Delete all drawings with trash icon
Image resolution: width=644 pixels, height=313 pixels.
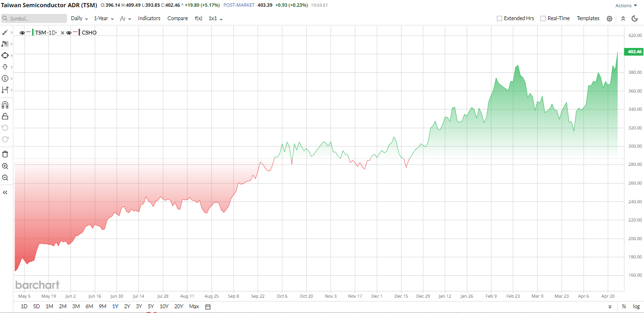5,154
